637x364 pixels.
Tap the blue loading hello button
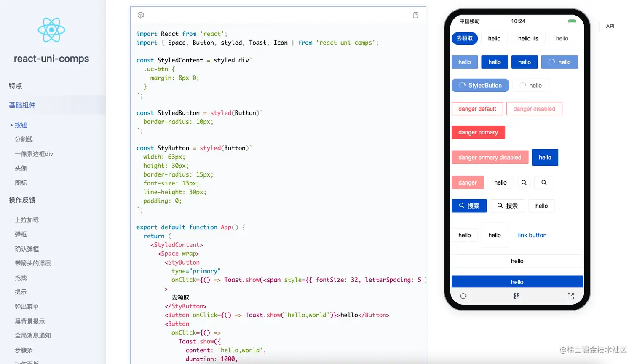pos(559,62)
